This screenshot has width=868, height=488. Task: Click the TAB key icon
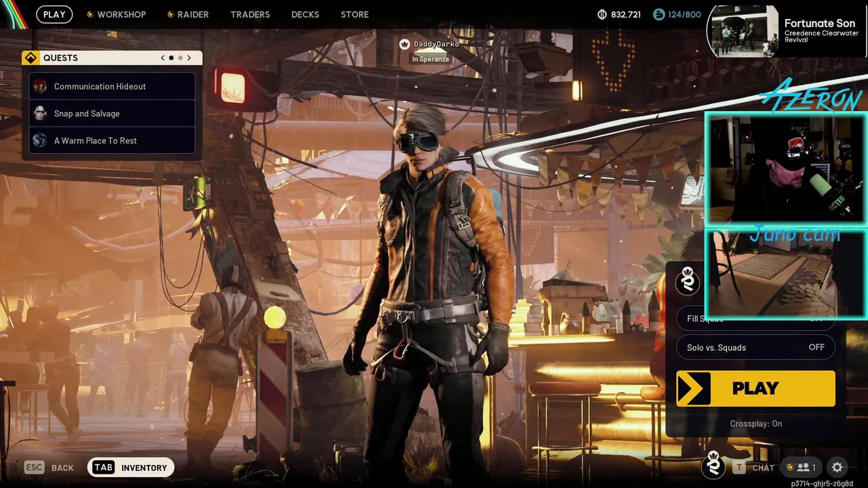pos(103,467)
